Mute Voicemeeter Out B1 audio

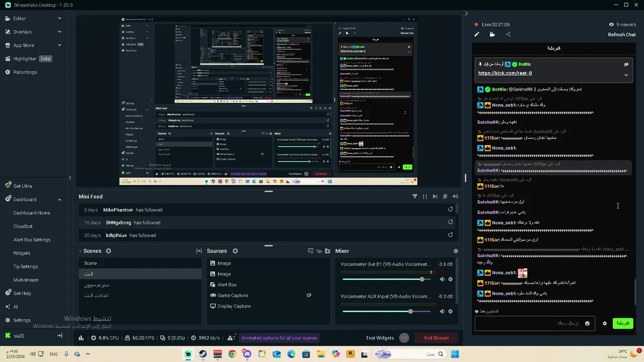pos(442,279)
